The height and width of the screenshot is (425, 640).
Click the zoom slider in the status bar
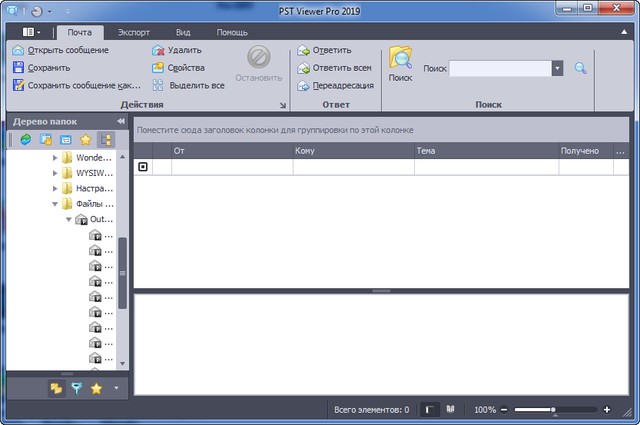pos(553,410)
